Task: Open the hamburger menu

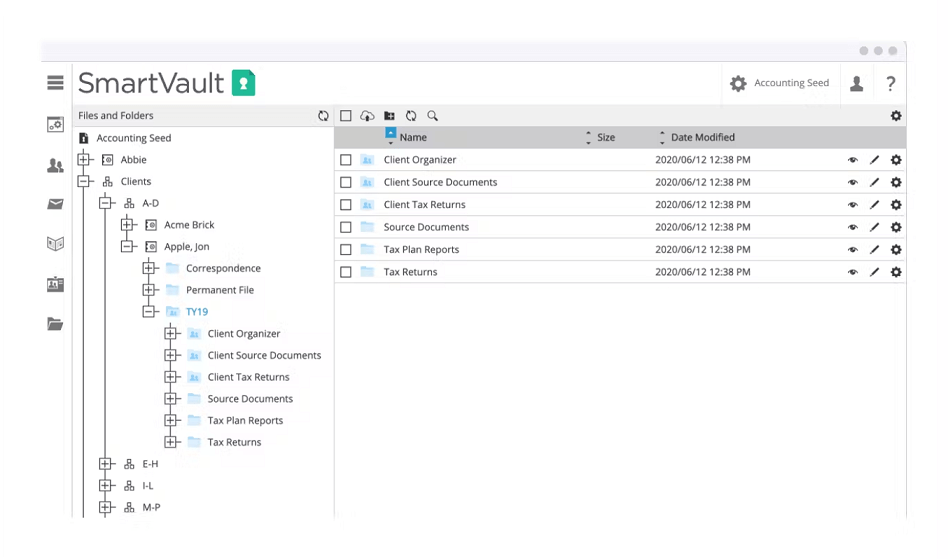Action: click(55, 83)
